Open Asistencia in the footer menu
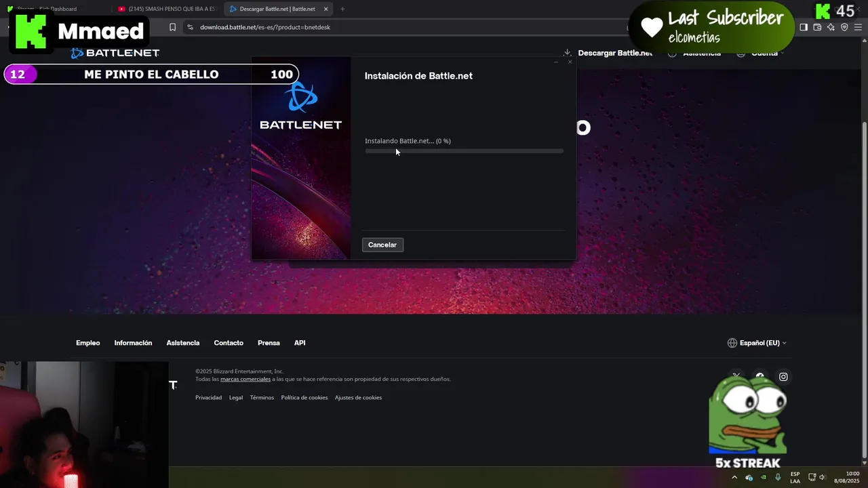 click(183, 343)
